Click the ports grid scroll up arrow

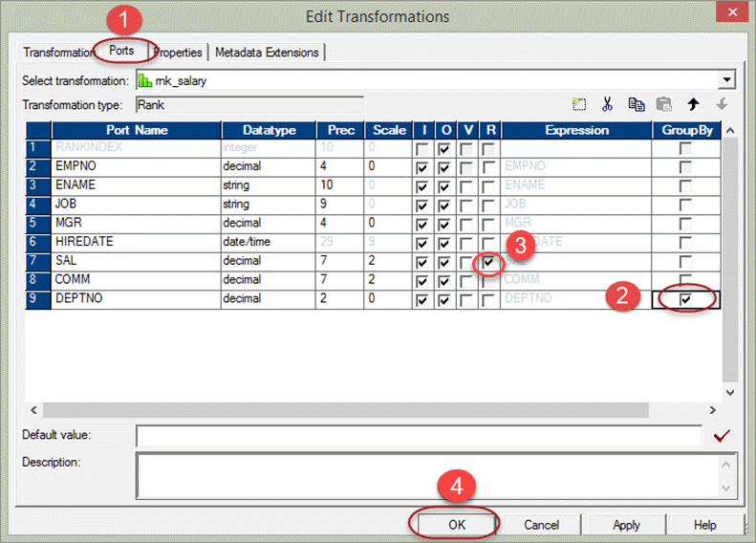(x=730, y=130)
